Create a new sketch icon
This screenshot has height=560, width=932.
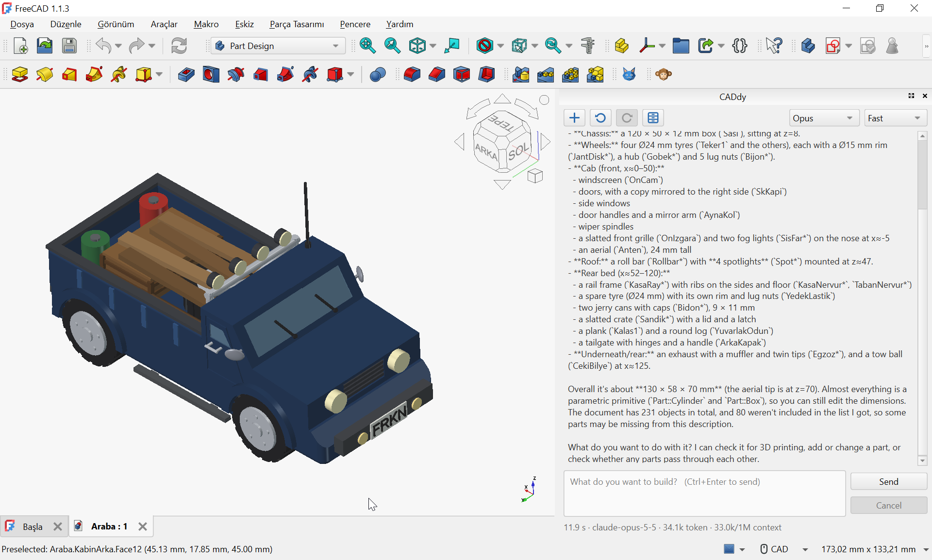833,46
